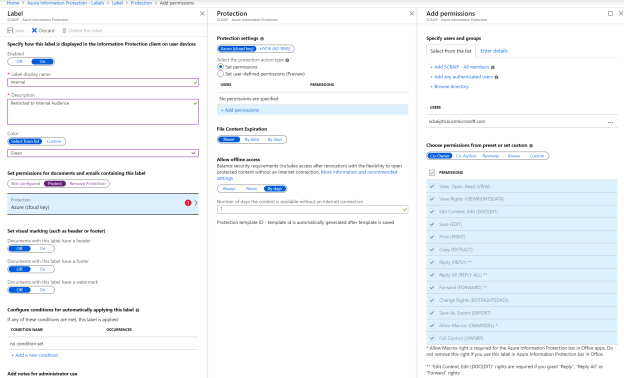The image size is (624, 378).
Task: Set offline access to Always
Action: click(229, 189)
